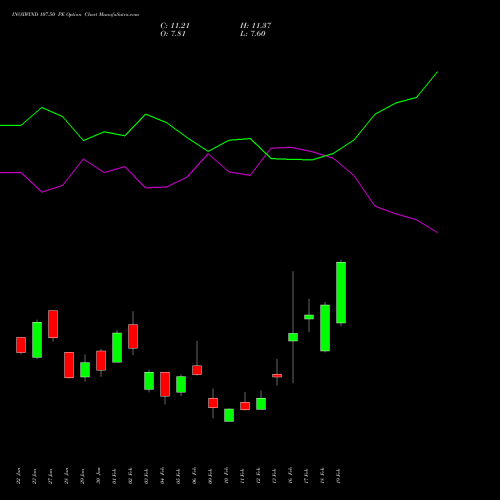Image resolution: width=500 pixels, height=500 pixels.
Task: Click the red 02 Feb candlestick body
Action: pyautogui.click(x=133, y=336)
